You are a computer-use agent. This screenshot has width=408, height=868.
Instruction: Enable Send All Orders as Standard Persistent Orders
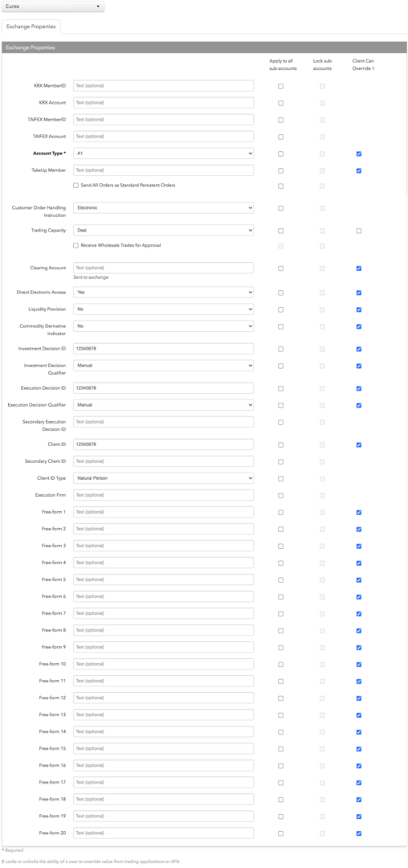(75, 186)
